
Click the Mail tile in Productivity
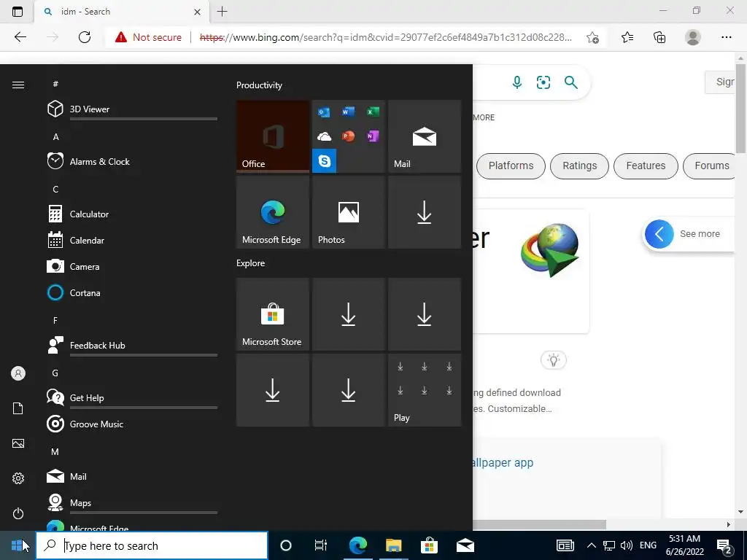pos(425,136)
